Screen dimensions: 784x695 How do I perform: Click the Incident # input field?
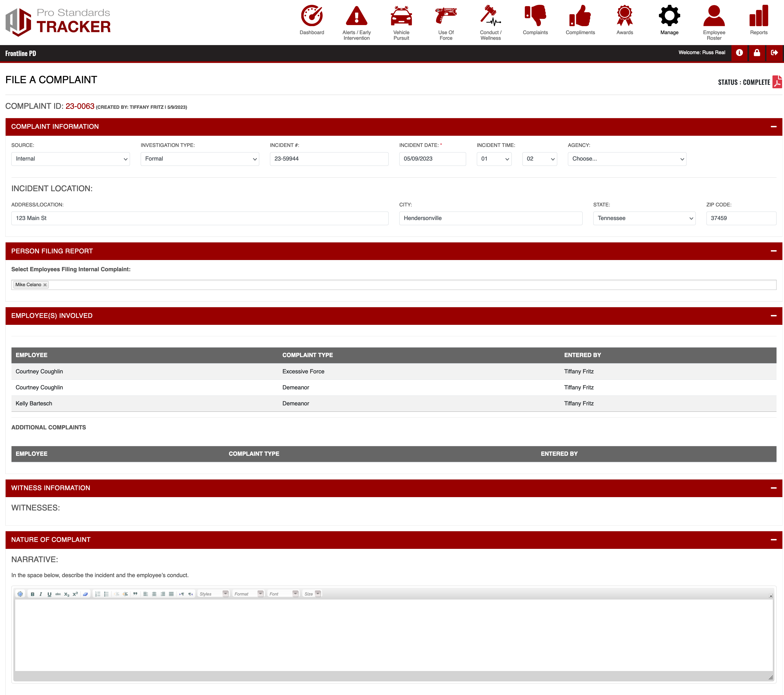pos(329,159)
